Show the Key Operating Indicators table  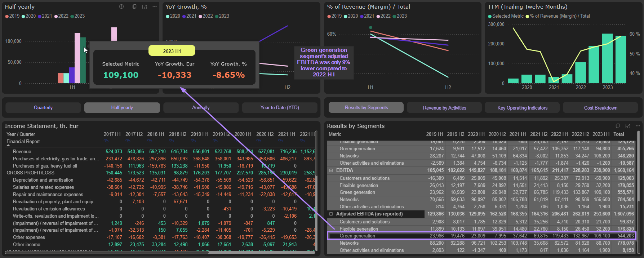[x=522, y=108]
